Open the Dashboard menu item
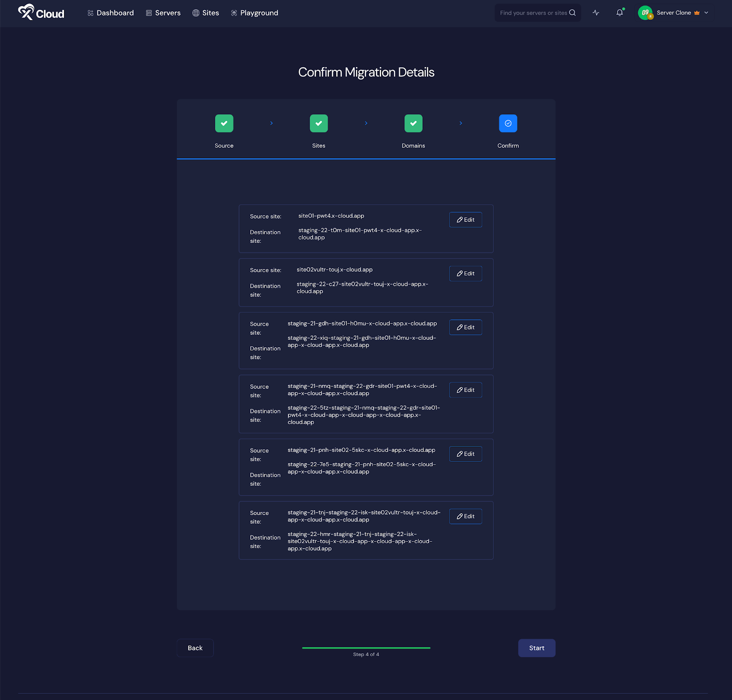 tap(110, 12)
